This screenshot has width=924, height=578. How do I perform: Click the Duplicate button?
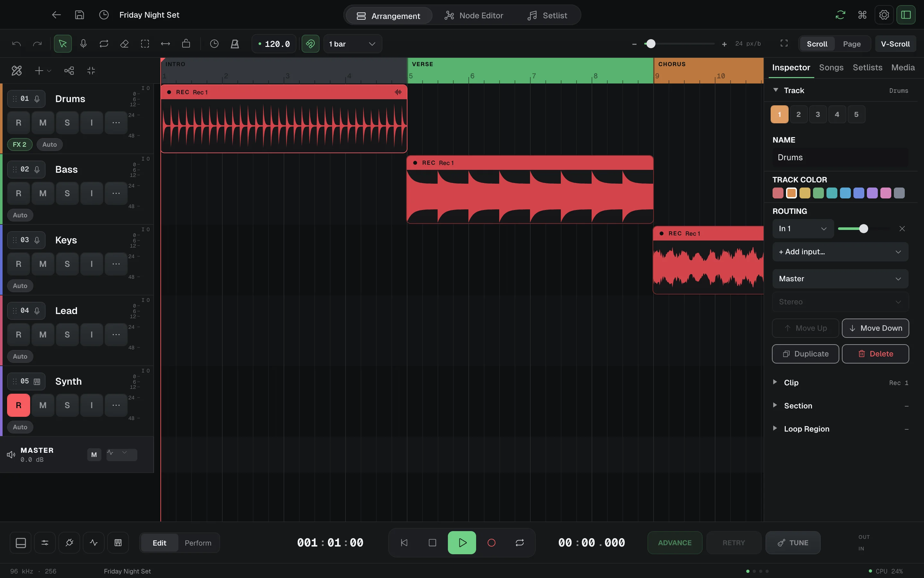(805, 354)
